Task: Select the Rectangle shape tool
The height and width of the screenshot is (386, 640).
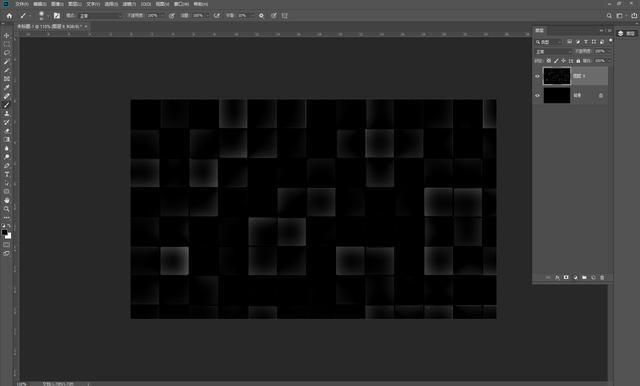Action: pos(7,191)
